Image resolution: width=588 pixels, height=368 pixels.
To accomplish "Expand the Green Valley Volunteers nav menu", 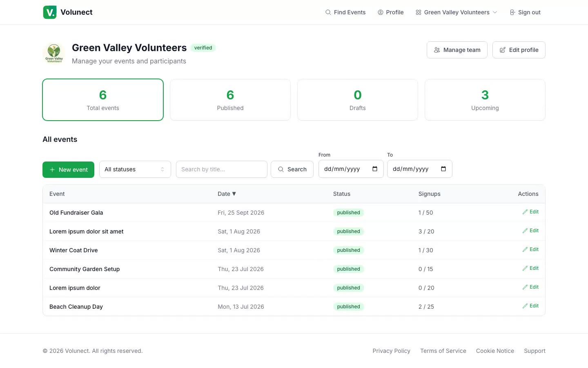I will pyautogui.click(x=457, y=12).
